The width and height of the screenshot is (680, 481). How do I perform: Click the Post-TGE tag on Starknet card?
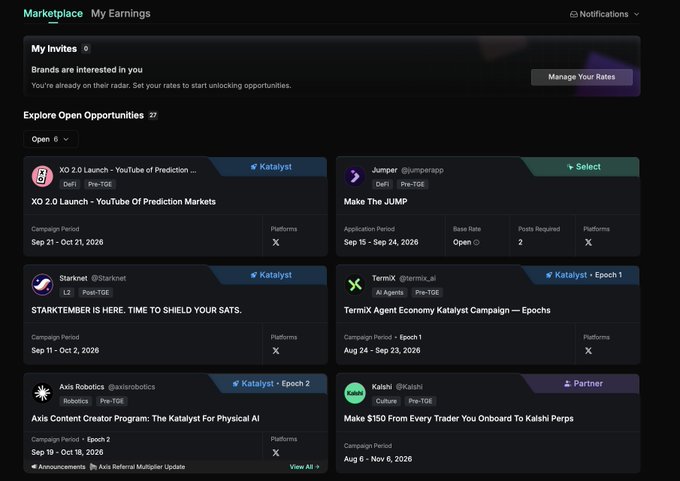click(96, 293)
